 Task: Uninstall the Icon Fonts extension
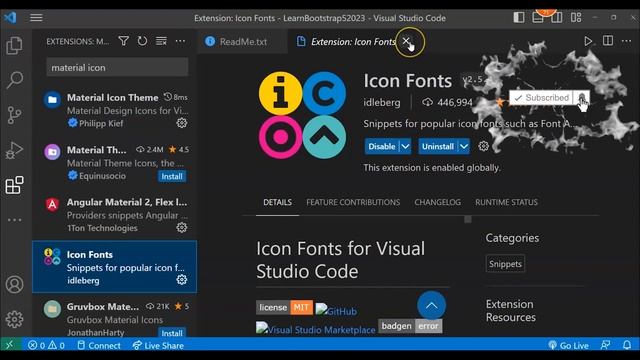pos(438,147)
